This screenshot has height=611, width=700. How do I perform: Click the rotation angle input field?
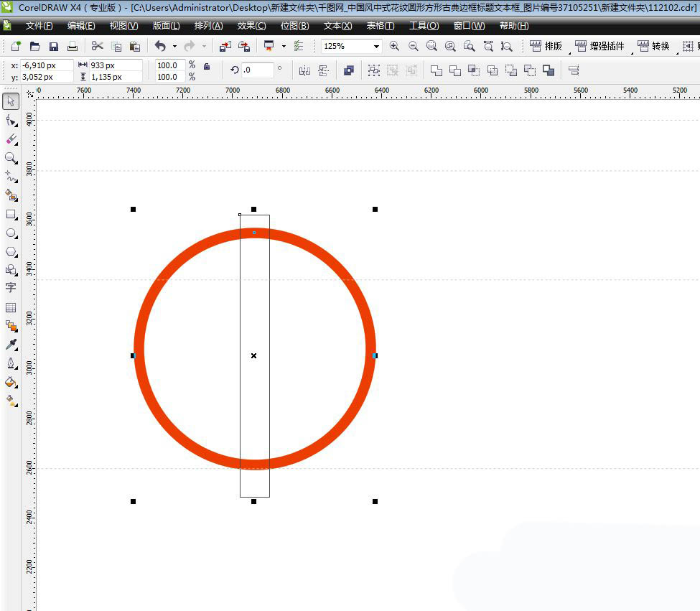click(258, 70)
